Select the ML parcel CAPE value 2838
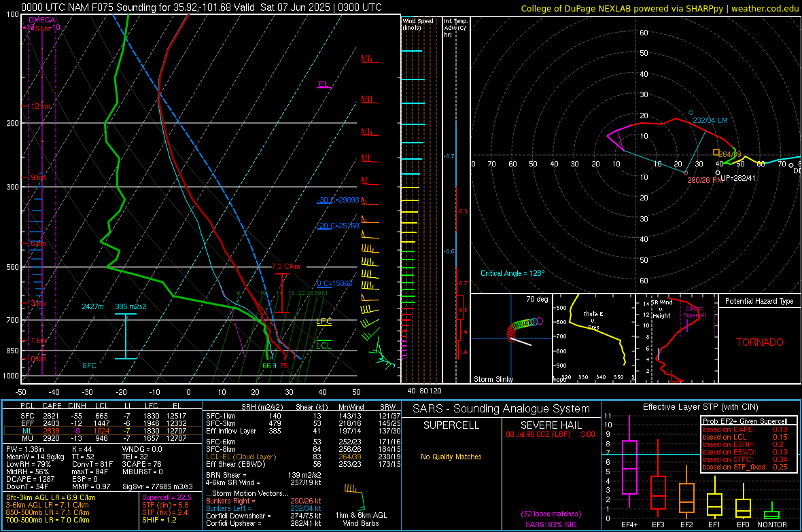This screenshot has height=532, width=802. click(51, 431)
